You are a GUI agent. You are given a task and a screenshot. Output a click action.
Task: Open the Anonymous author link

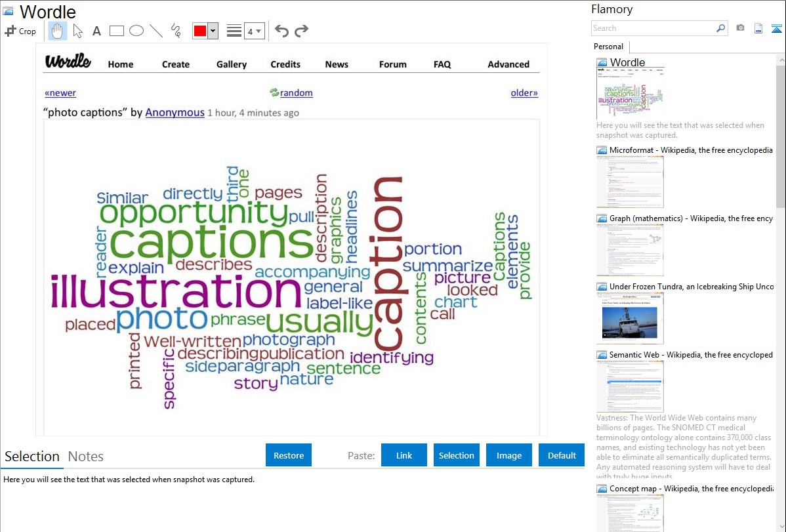[175, 112]
